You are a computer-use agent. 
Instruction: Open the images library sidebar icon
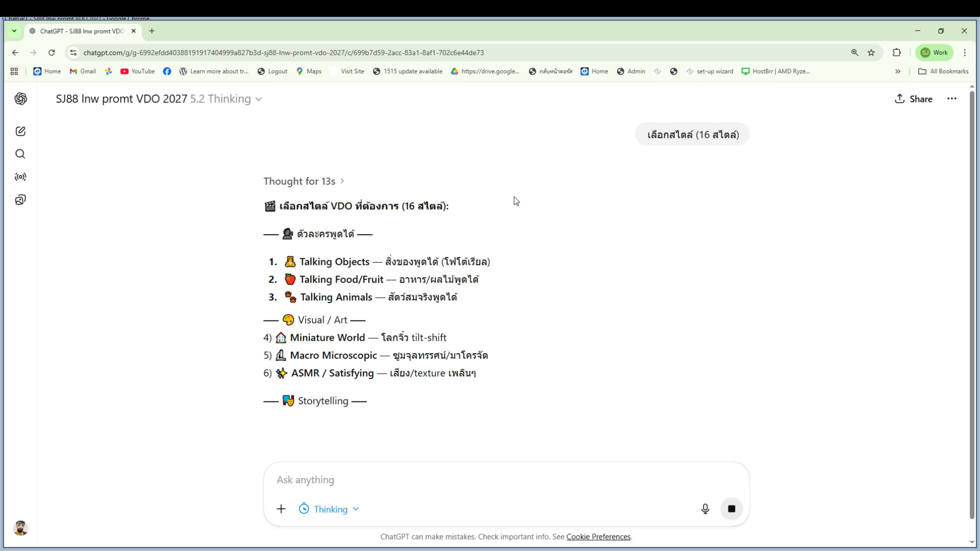[20, 200]
